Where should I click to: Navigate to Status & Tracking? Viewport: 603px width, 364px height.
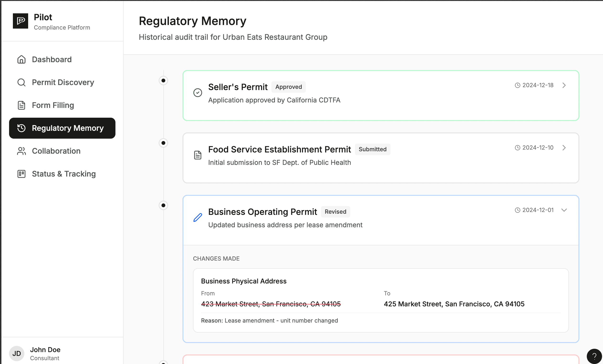[64, 174]
